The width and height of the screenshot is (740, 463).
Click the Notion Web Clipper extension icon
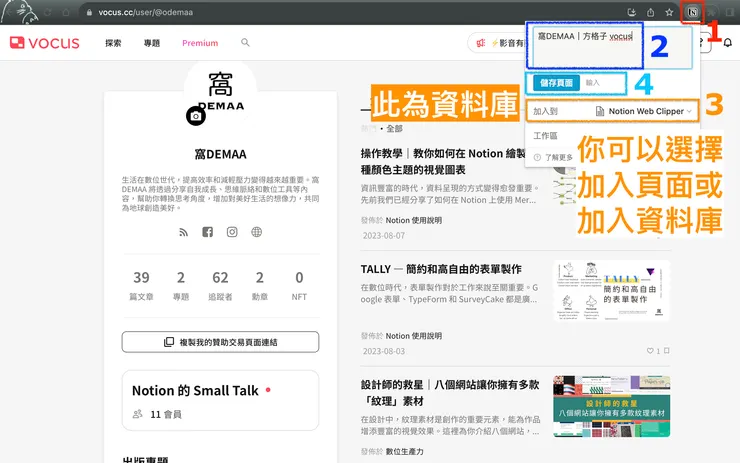692,12
